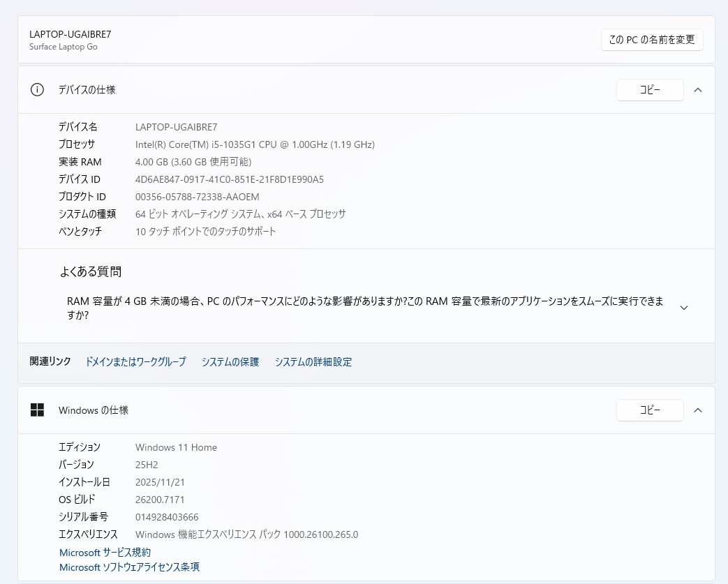Select the Windows 11 Home edition text
The width and height of the screenshot is (728, 584).
click(x=176, y=447)
